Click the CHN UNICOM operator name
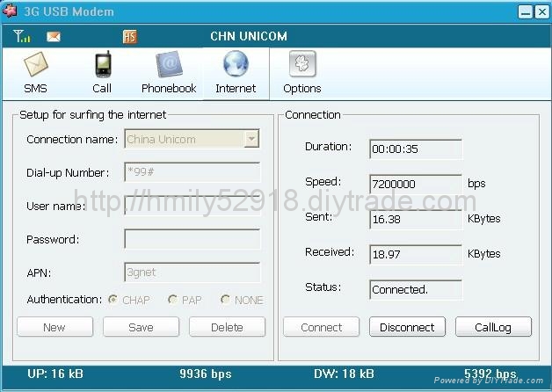The image size is (552, 392). 249,36
